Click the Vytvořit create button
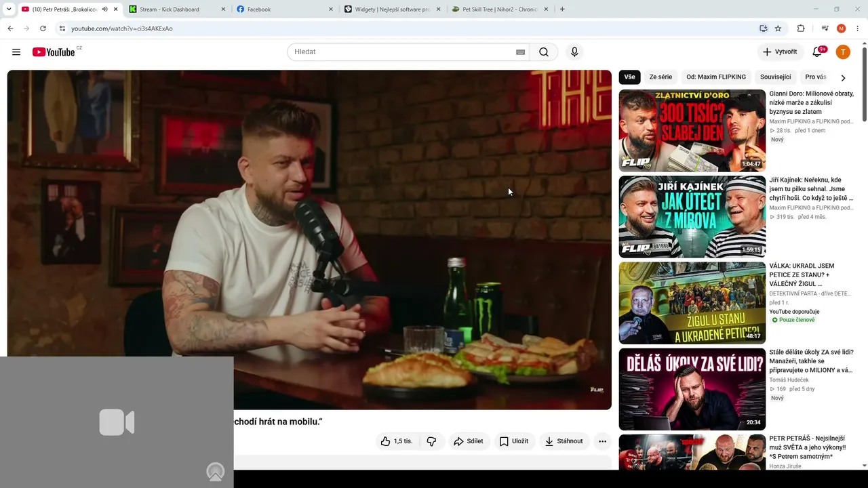868x488 pixels. coord(780,52)
